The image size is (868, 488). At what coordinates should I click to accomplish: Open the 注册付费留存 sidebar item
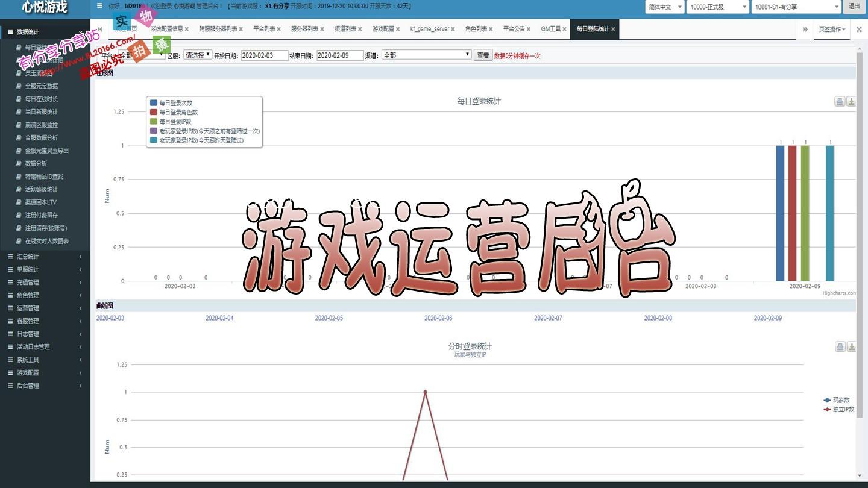click(42, 215)
